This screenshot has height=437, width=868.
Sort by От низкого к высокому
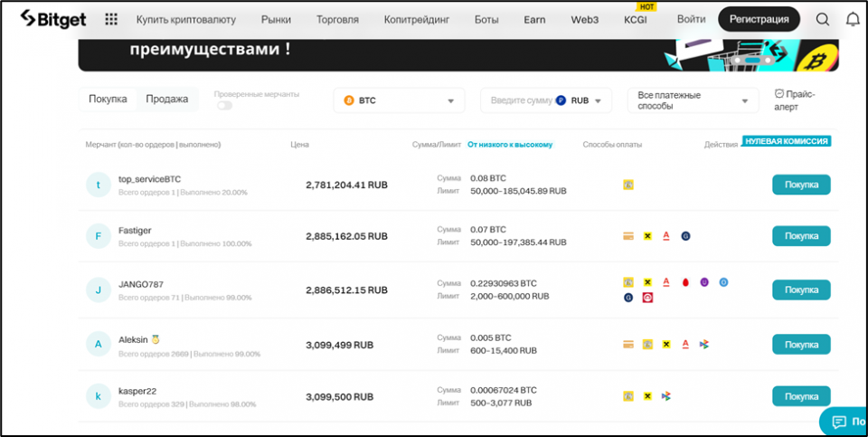510,145
